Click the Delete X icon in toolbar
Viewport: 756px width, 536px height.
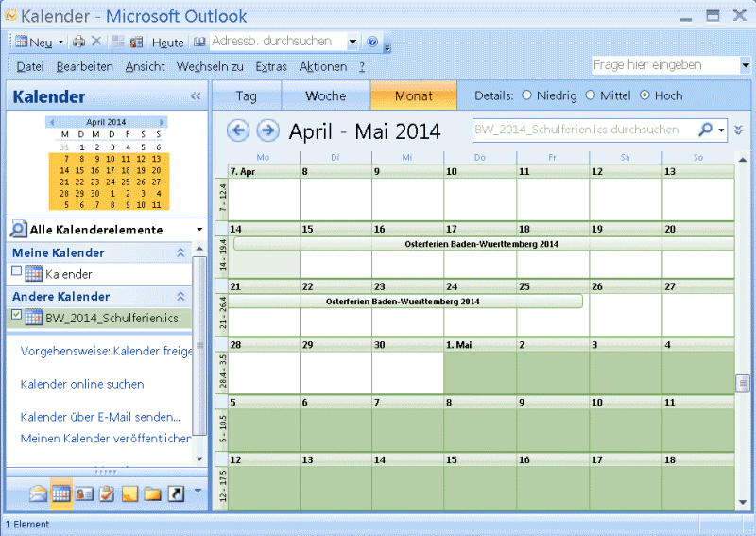coord(96,42)
